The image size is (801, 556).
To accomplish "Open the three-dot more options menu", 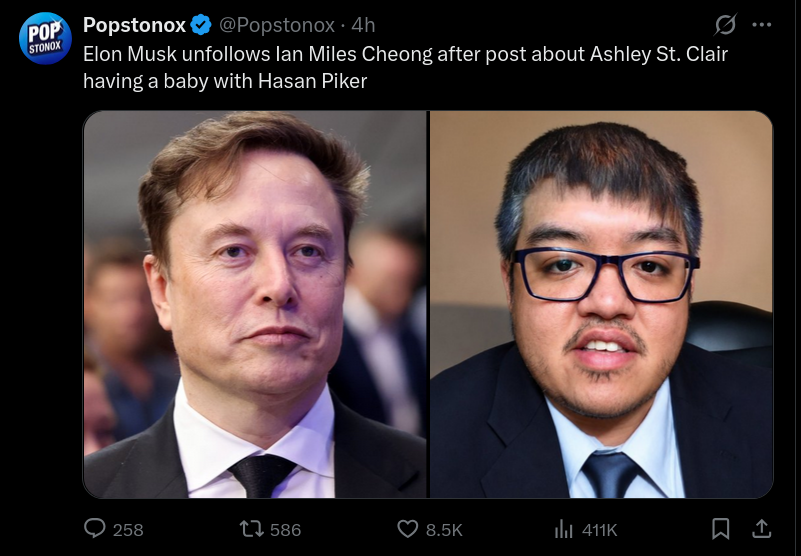I will pyautogui.click(x=762, y=25).
